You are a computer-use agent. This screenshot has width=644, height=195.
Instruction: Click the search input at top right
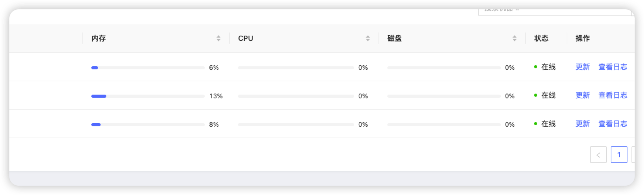coord(555,11)
